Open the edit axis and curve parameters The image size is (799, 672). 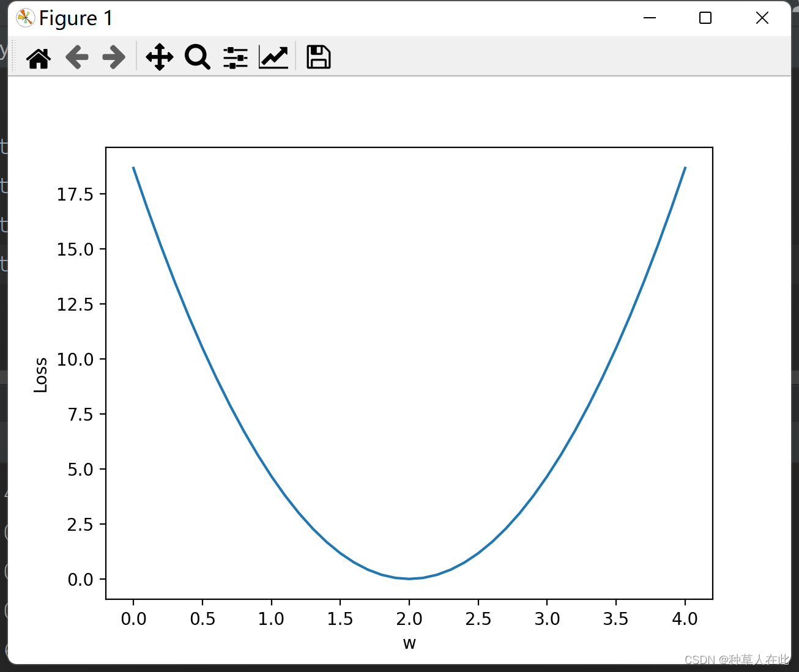coord(273,57)
